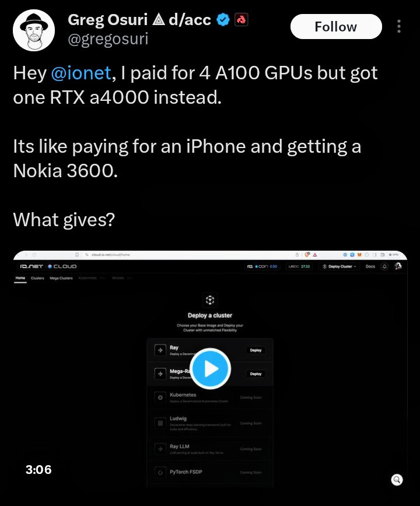Screen dimensions: 420x506
Task: Switch to the Mega Clusters tab
Action: tap(61, 278)
